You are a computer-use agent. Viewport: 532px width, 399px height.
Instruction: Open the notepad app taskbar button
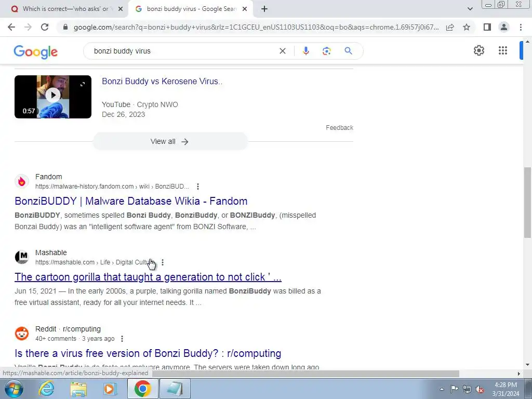click(175, 389)
